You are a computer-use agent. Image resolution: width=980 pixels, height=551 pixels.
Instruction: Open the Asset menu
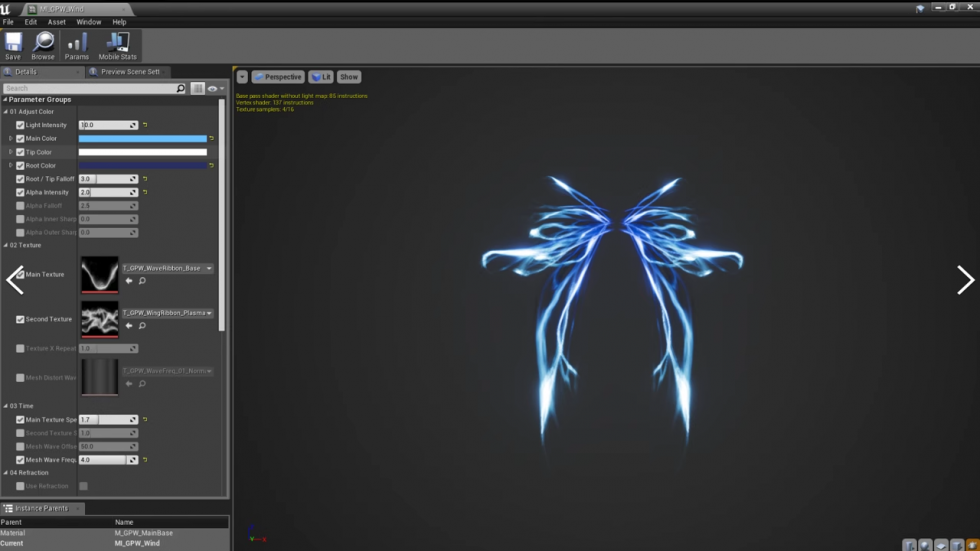[x=56, y=22]
